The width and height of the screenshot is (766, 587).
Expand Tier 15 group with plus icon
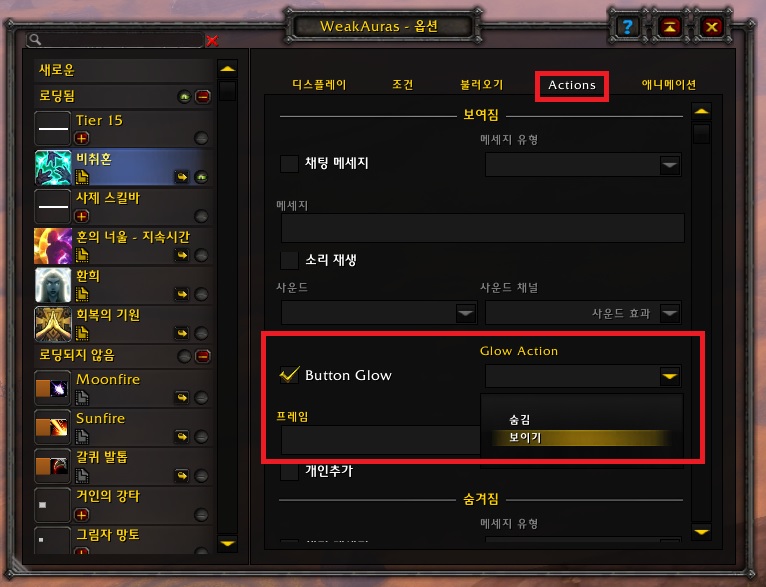click(82, 138)
